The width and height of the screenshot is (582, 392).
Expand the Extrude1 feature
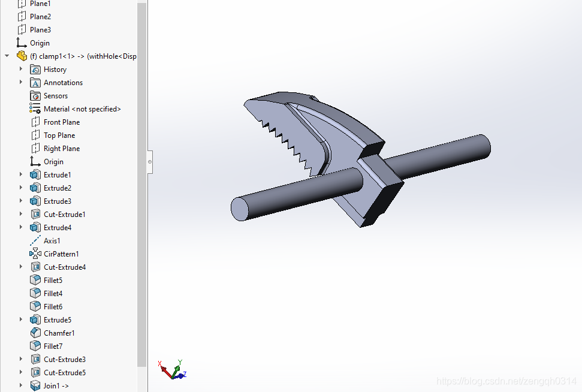coord(21,174)
